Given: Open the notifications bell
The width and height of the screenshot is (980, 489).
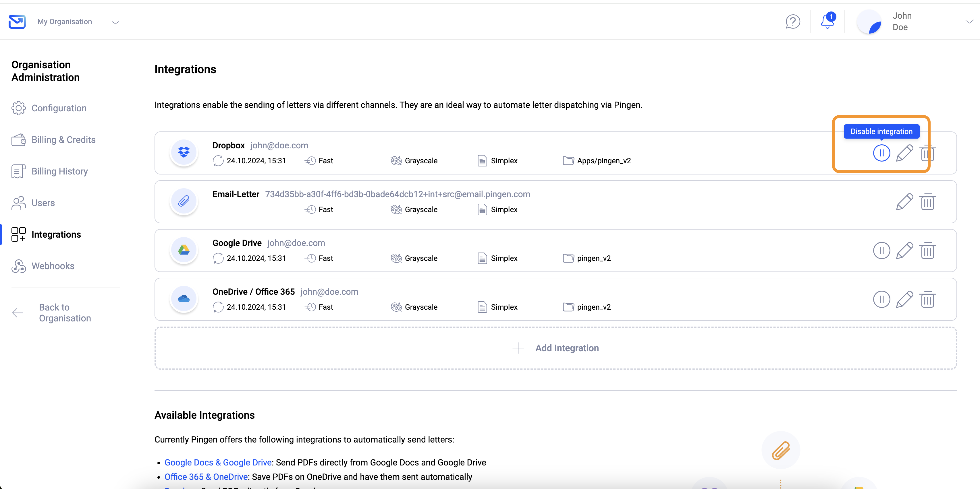Looking at the screenshot, I should coord(827,21).
